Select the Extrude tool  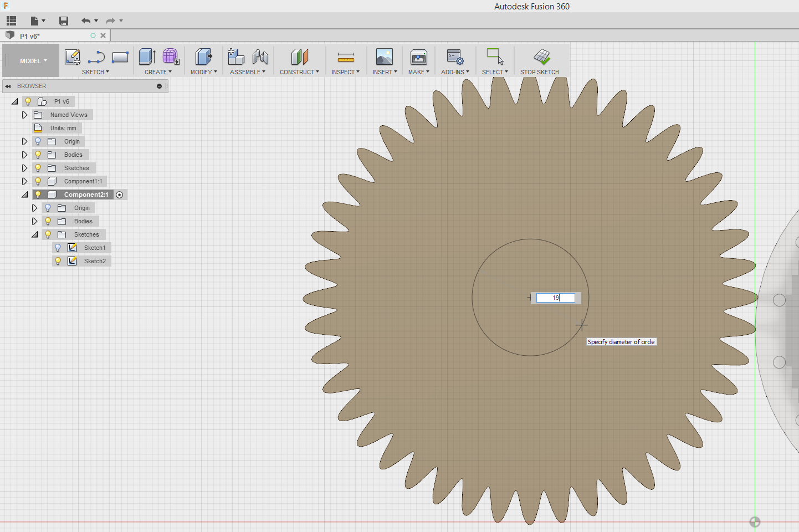pos(147,57)
